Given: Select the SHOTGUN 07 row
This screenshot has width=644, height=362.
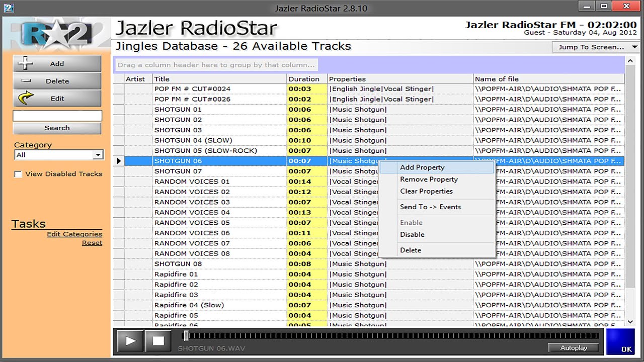Looking at the screenshot, I should pos(368,171).
